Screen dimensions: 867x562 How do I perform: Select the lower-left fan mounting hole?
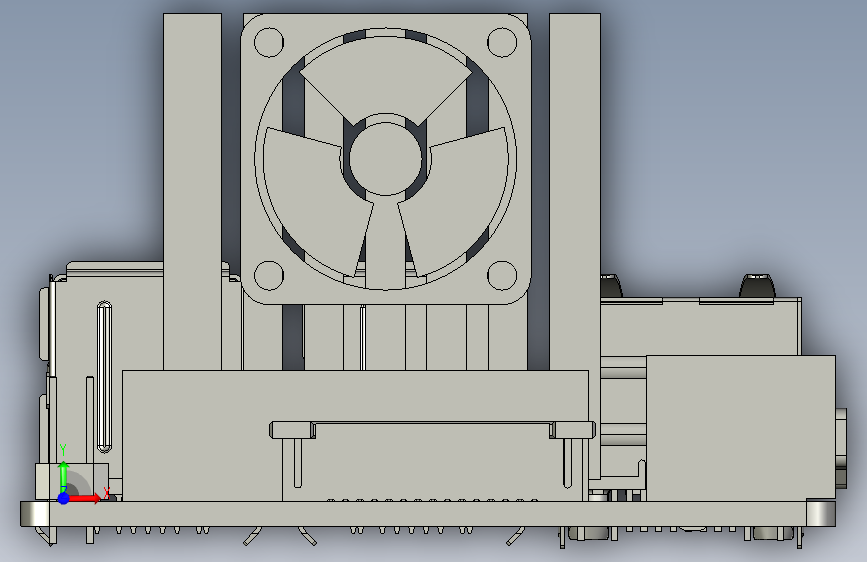click(269, 275)
